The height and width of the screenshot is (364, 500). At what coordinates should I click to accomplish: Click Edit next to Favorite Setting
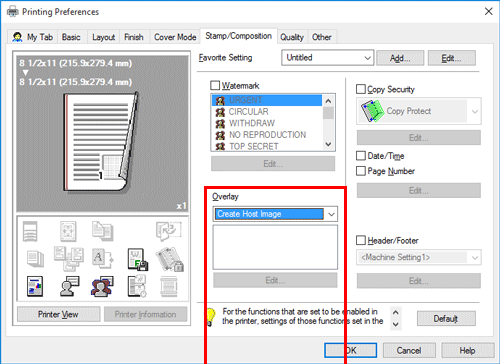click(x=452, y=58)
